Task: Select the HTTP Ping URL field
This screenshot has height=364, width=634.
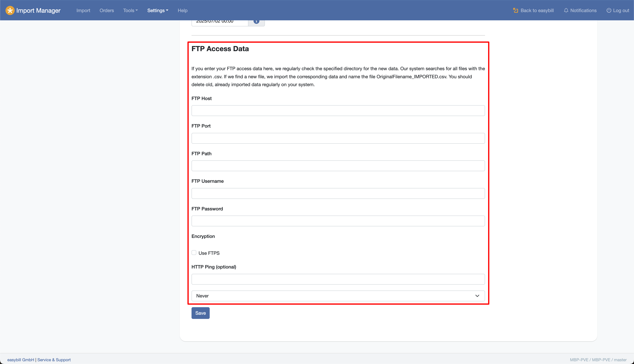Action: tap(338, 279)
